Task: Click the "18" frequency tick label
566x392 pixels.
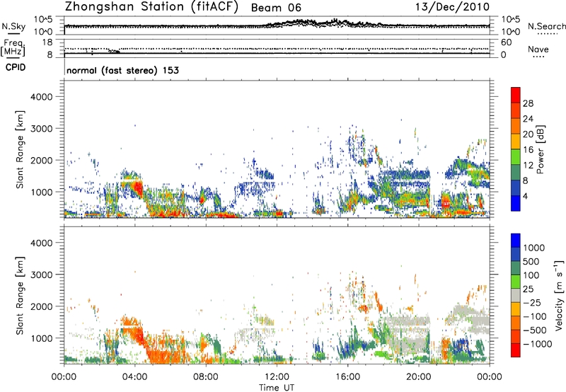Action: click(x=47, y=42)
